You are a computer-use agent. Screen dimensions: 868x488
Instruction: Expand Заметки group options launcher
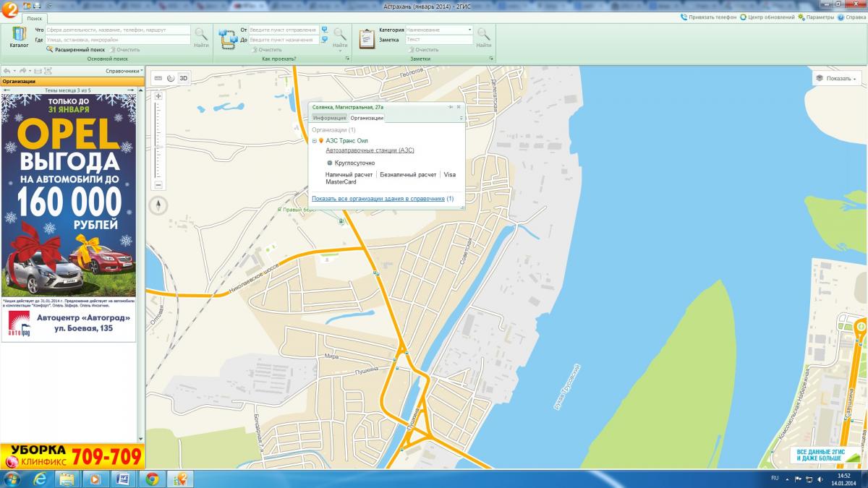[491, 58]
